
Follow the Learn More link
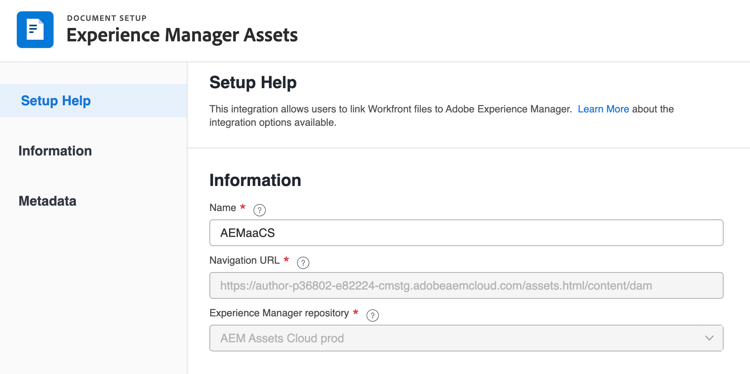click(603, 109)
